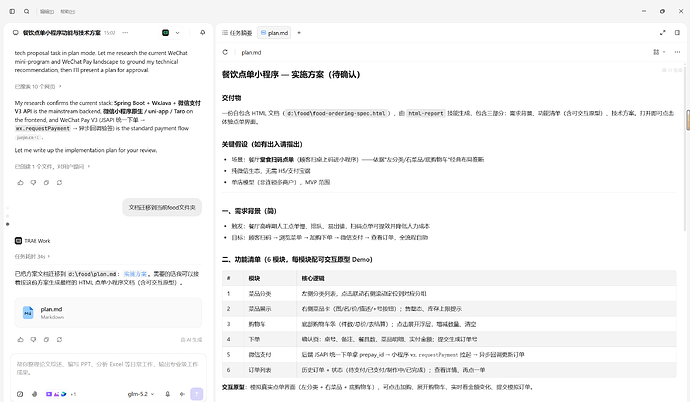
Task: Click the user message bubble about food folder
Action: click(162, 207)
